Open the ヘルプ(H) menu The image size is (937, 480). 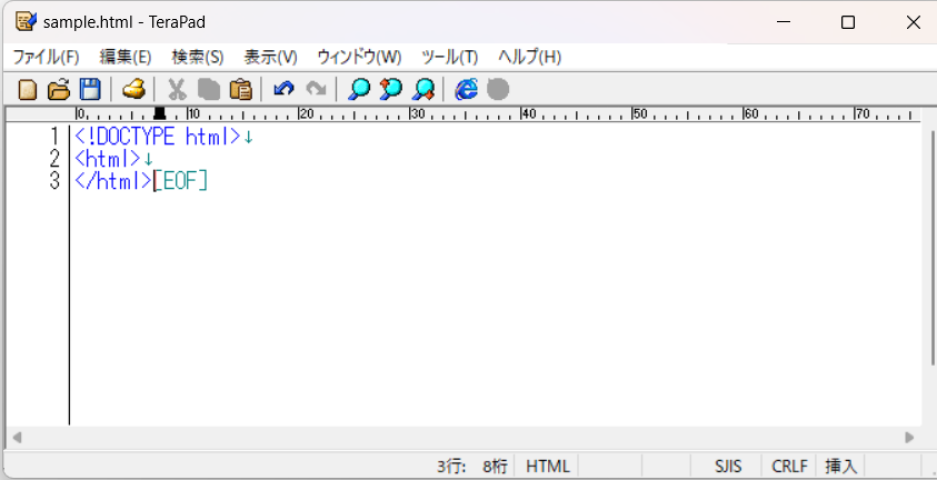point(529,57)
